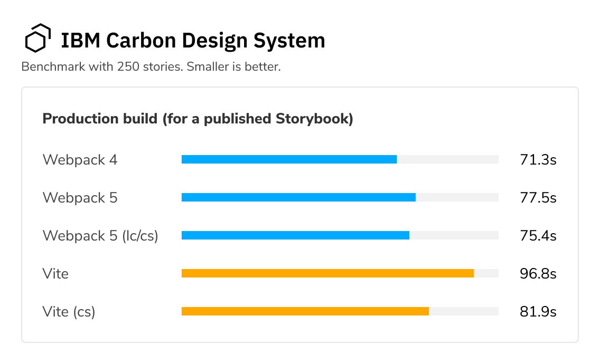This screenshot has height=364, width=600.
Task: Click the Vite row label
Action: click(x=55, y=274)
